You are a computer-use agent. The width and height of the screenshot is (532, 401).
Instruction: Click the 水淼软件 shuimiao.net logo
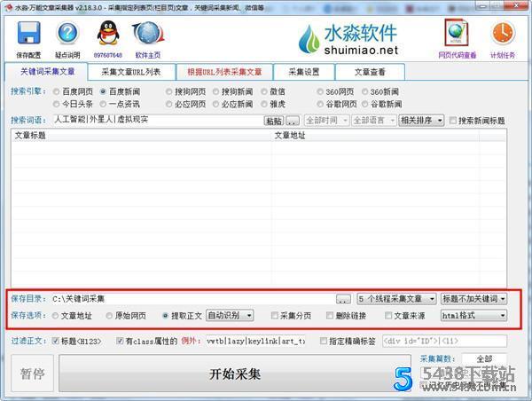[x=348, y=39]
